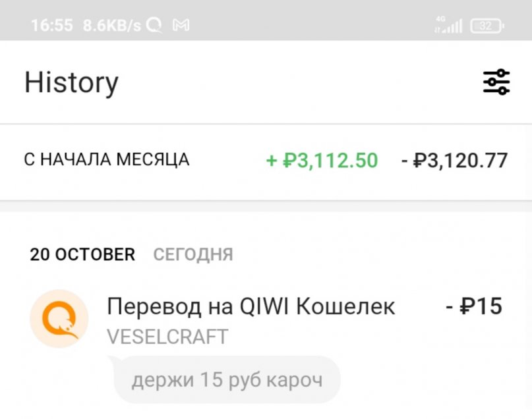Screen dimensions: 532x419
Task: Select the -₽3,120.77 expenses total
Action: (455, 160)
